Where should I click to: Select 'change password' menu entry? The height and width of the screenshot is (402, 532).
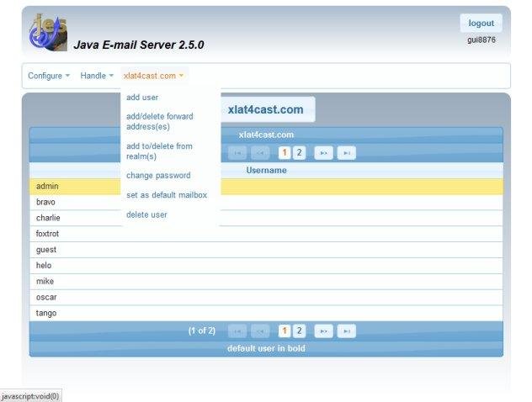point(158,175)
